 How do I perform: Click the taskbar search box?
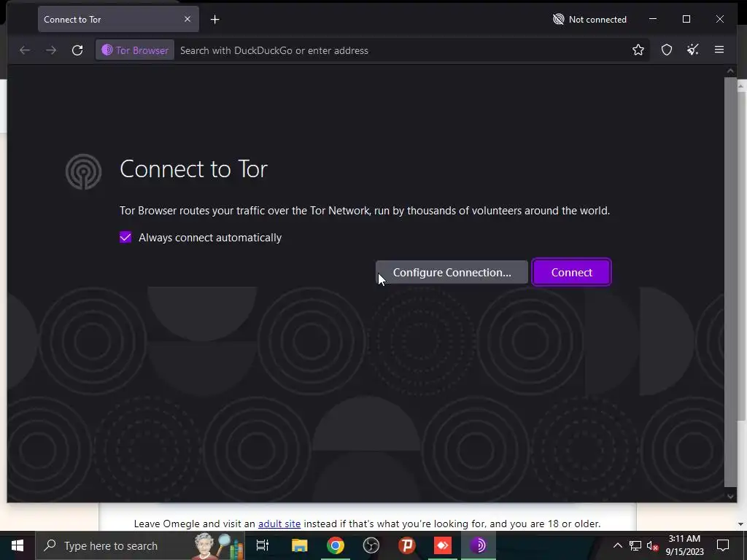pos(139,545)
